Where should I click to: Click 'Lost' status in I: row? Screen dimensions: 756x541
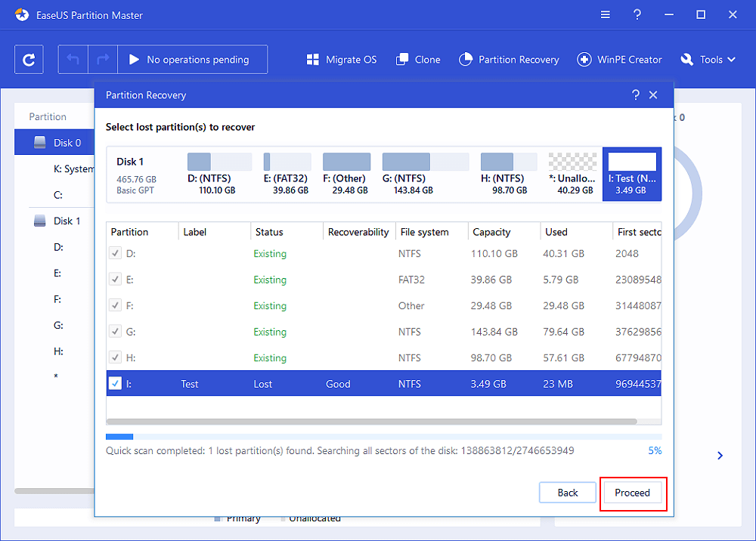tap(263, 384)
